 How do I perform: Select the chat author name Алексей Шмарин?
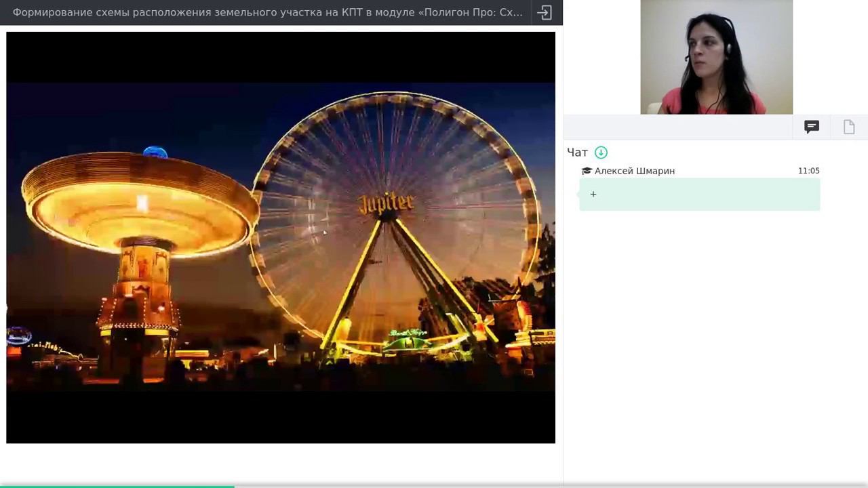point(635,171)
